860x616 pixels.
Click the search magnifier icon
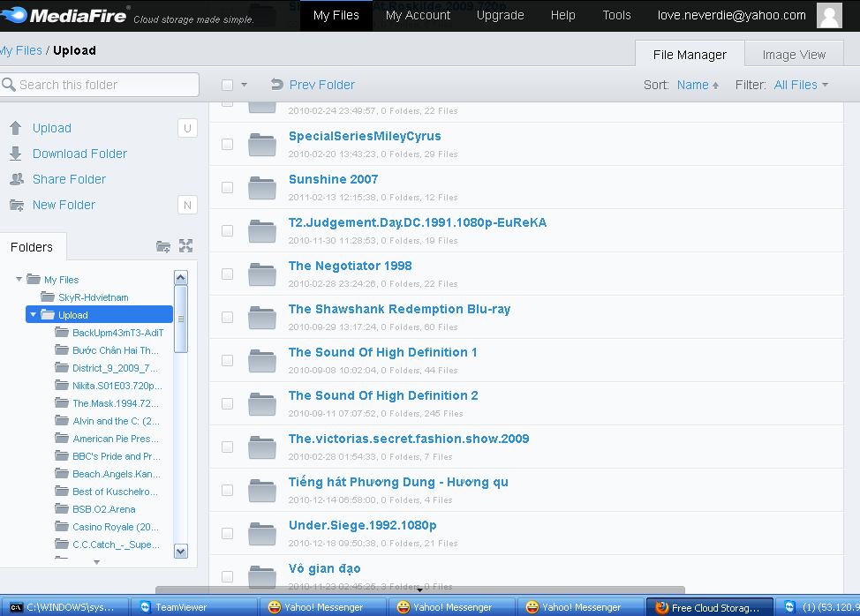point(9,85)
